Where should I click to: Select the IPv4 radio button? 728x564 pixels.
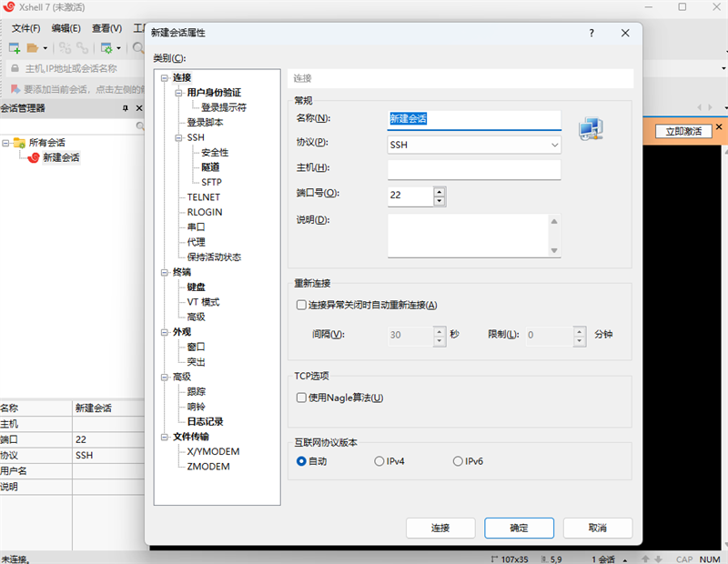pyautogui.click(x=379, y=461)
